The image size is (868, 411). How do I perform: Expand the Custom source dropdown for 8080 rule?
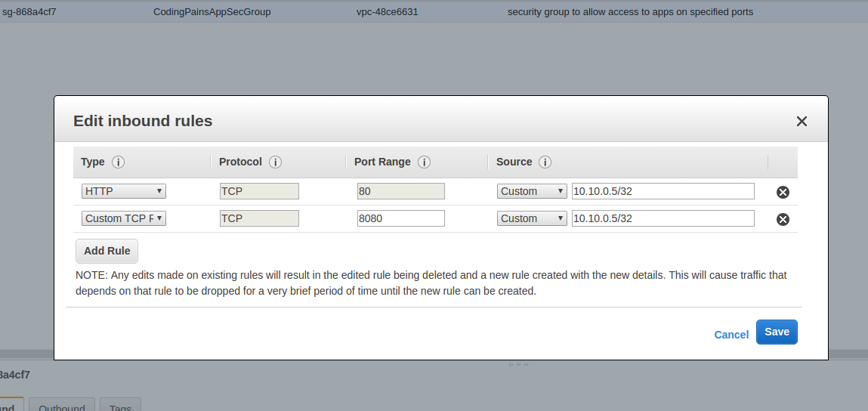point(532,218)
